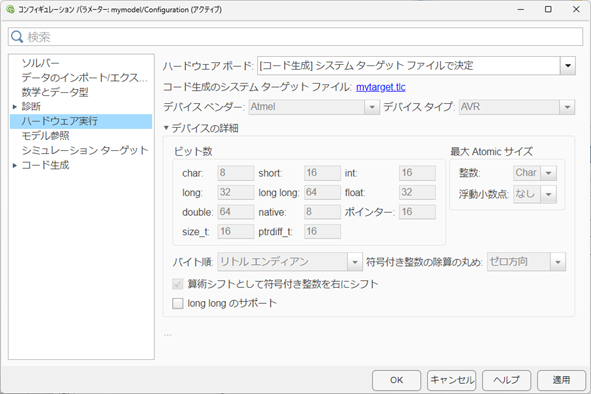Click the MATLAB app icon in title bar
This screenshot has height=394, width=591.
[10, 9]
